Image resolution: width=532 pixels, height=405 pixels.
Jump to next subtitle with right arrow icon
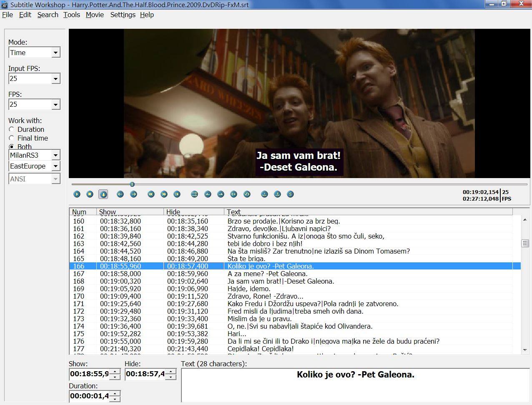tap(133, 194)
